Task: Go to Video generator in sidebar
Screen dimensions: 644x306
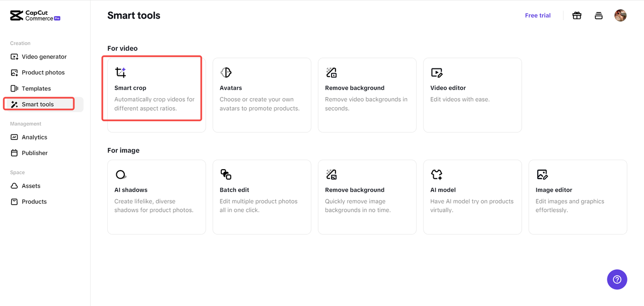Action: point(44,57)
